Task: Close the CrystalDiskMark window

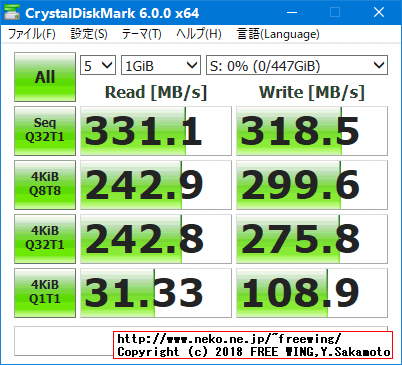Action: click(x=379, y=13)
